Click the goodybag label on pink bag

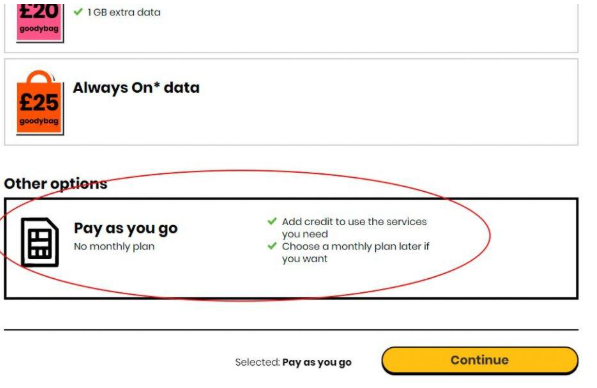pos(39,29)
